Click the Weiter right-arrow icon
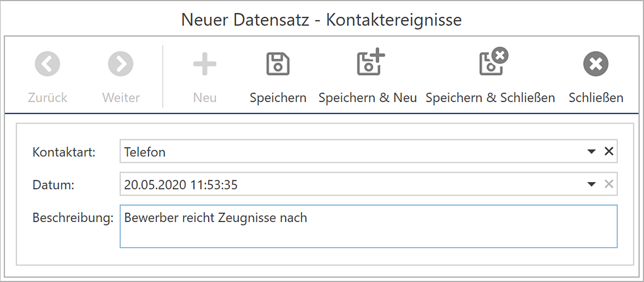 pos(121,64)
